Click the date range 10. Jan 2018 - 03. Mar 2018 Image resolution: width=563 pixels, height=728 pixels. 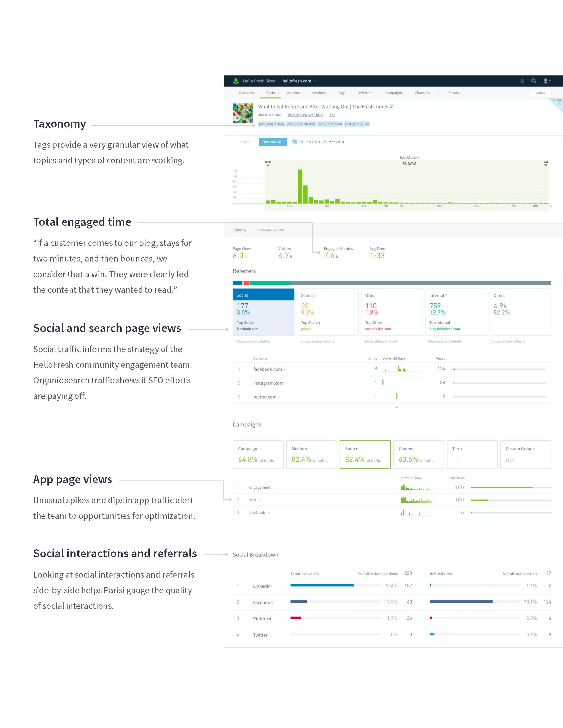[x=321, y=142]
